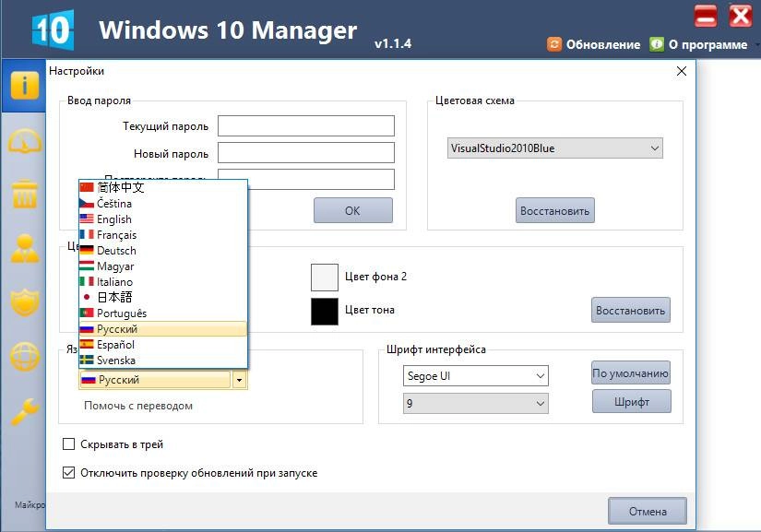Open the Optimizer gauge icon in the sidebar

click(24, 141)
